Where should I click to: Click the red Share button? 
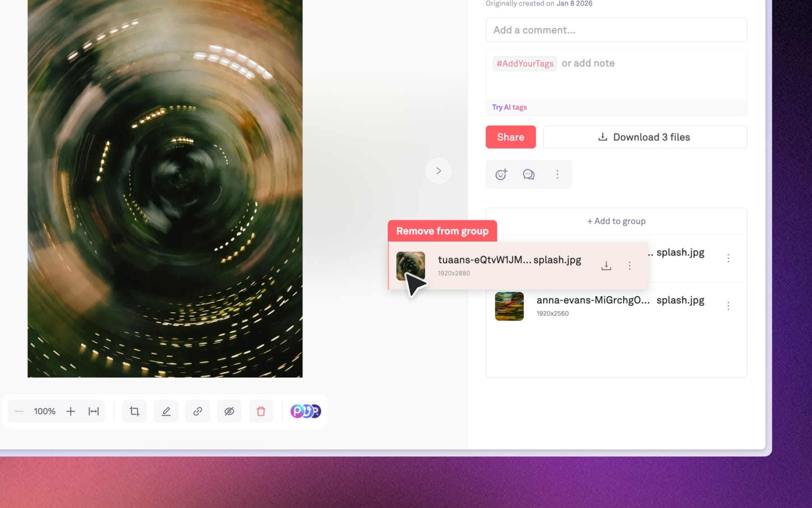pos(511,137)
